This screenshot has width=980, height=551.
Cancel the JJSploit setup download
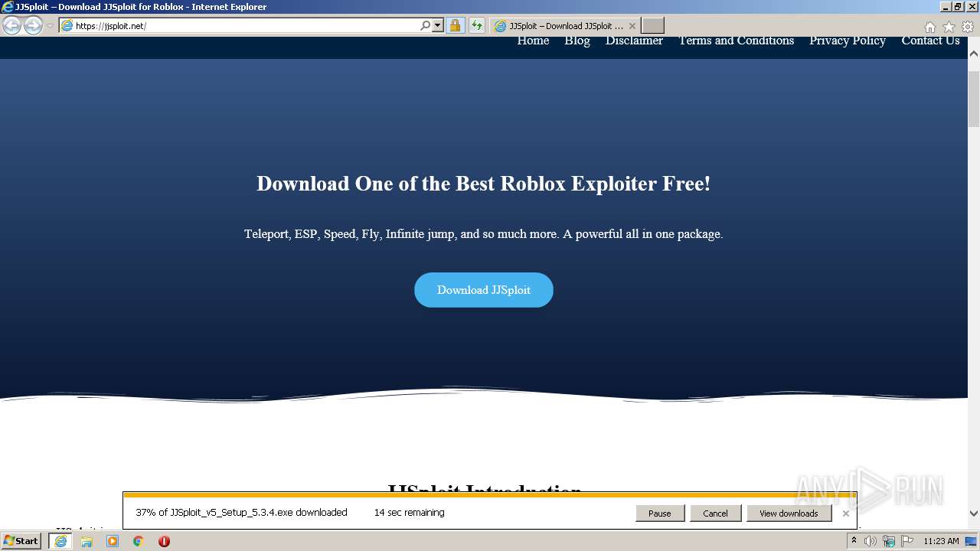tap(715, 514)
